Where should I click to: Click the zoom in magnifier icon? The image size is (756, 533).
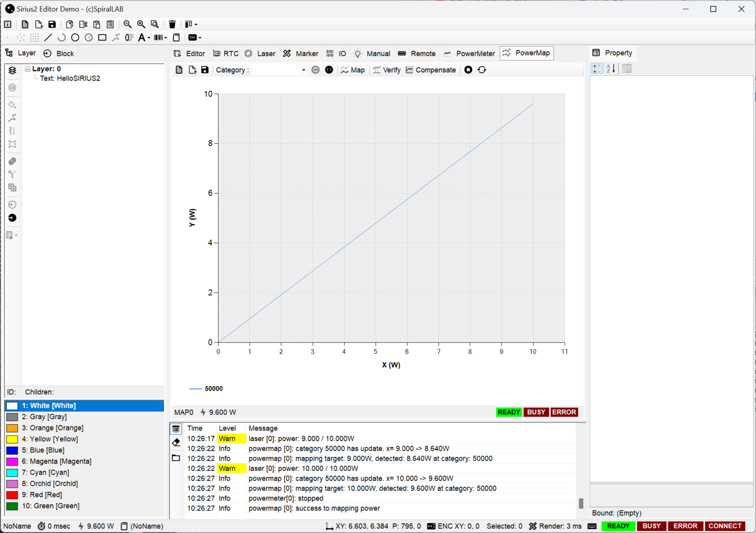(141, 24)
